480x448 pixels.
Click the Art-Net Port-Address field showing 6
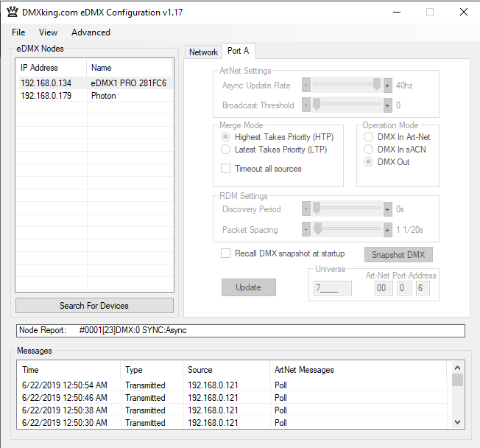point(423,288)
